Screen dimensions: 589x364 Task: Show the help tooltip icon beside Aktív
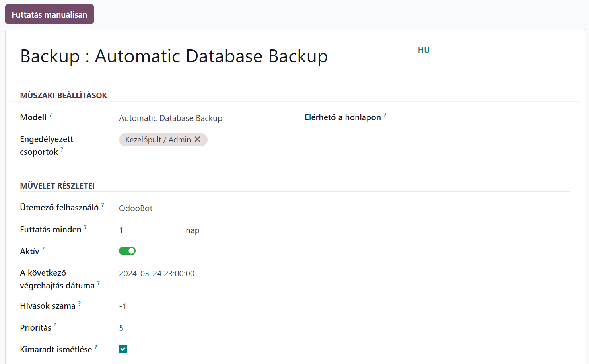(x=43, y=249)
